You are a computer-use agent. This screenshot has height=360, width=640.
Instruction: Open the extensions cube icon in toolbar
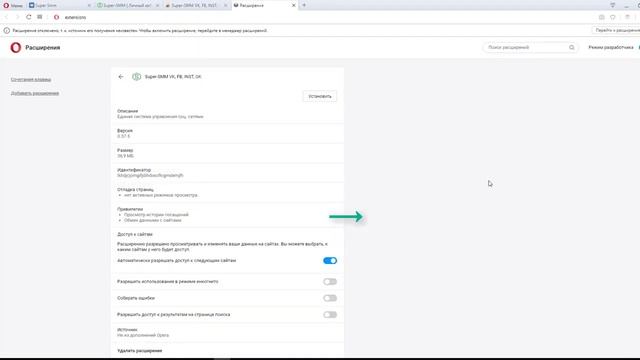pyautogui.click(x=627, y=17)
